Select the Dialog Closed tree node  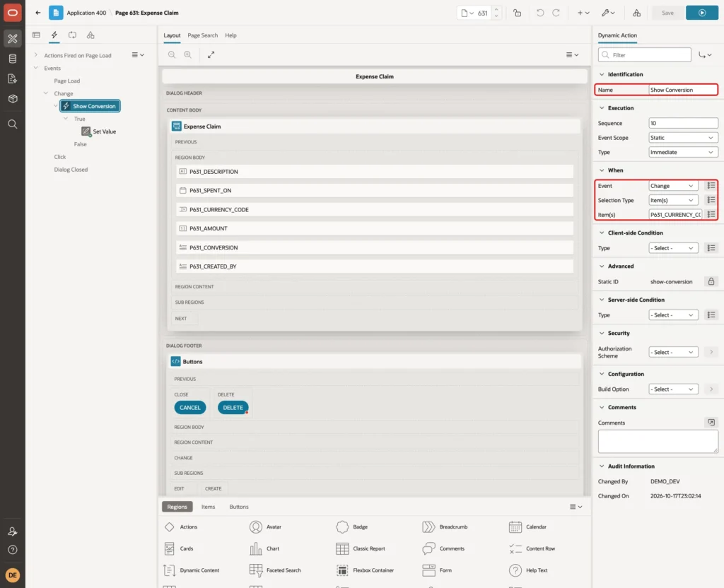(x=71, y=170)
